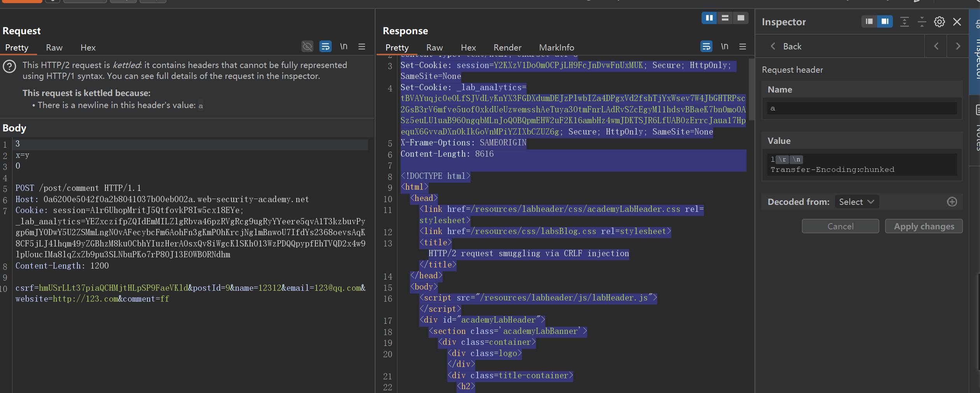Click the POST /post/comment HTTP/1.1 line
This screenshot has width=980, height=393.
tap(78, 188)
